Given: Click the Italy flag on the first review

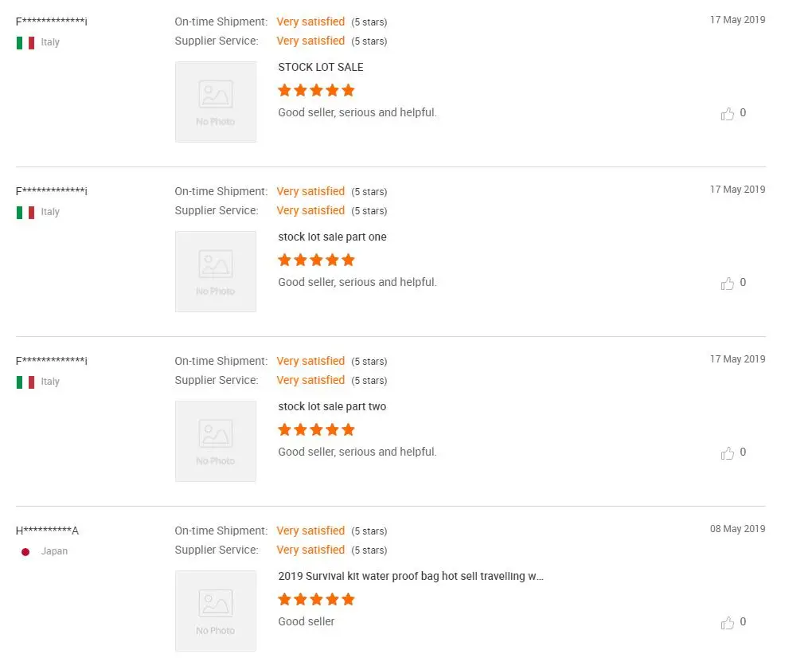Looking at the screenshot, I should [25, 42].
